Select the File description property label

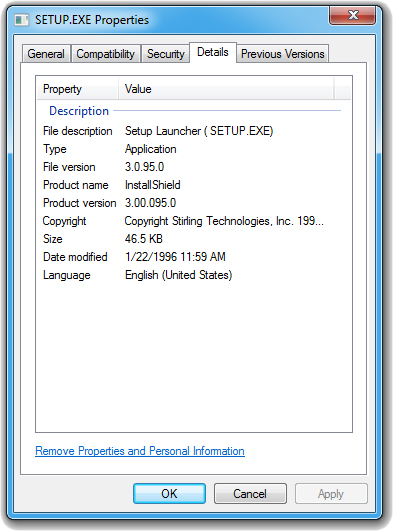tap(78, 131)
